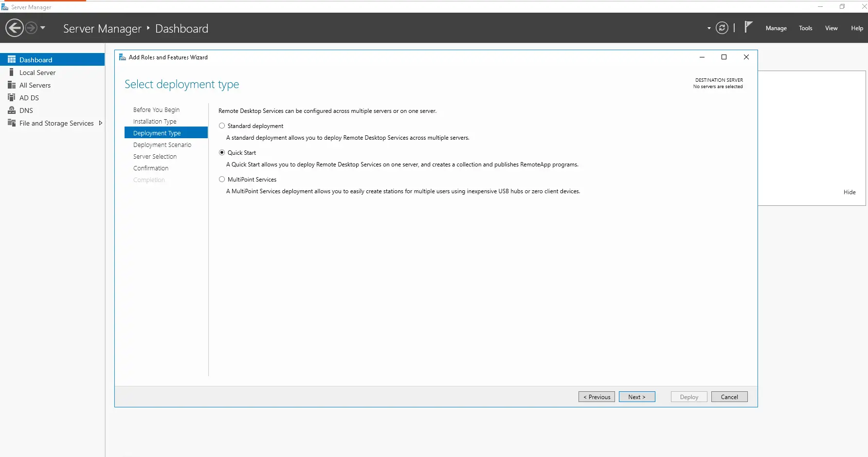Viewport: 868px width, 457px height.
Task: Go to the Before You Begin step
Action: pos(156,110)
